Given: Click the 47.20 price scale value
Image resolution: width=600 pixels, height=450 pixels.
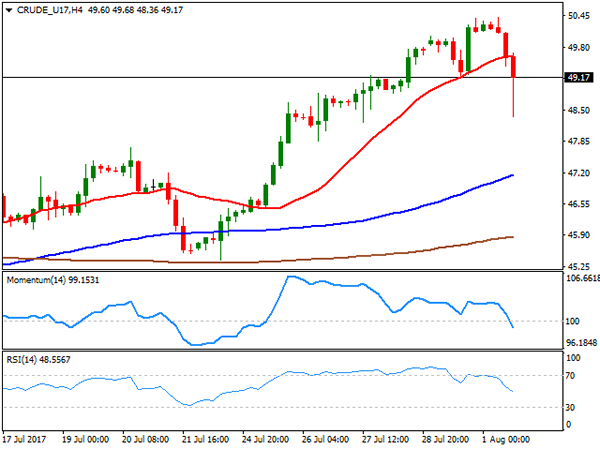Looking at the screenshot, I should click(x=579, y=173).
